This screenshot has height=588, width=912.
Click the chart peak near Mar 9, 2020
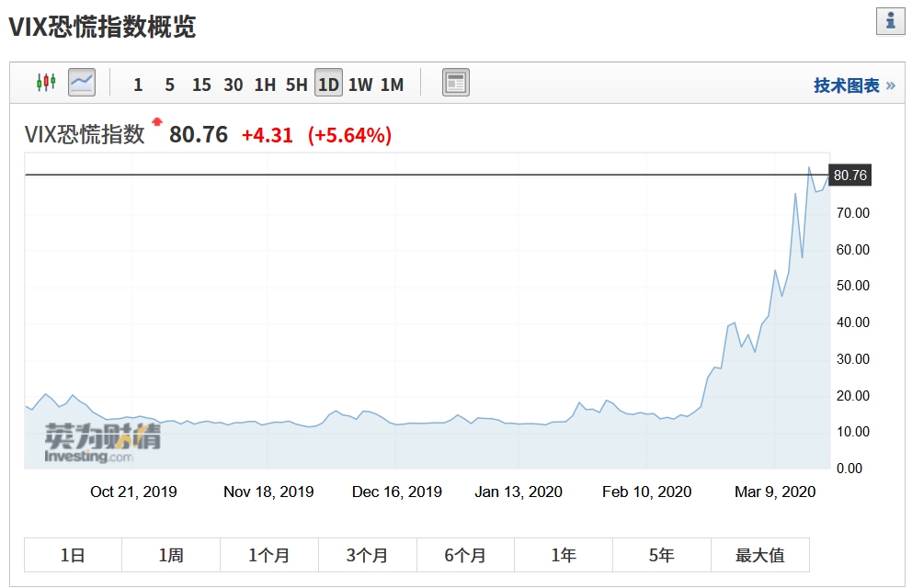coord(809,168)
